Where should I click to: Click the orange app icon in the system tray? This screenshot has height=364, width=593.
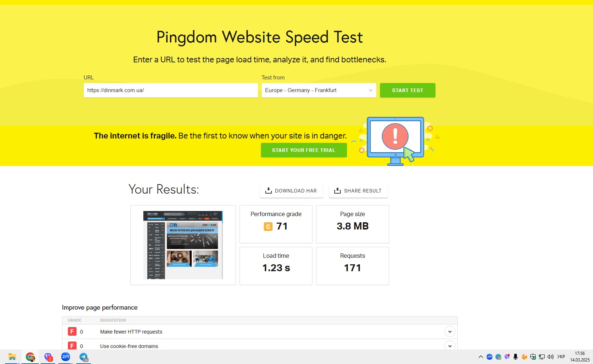pos(524,357)
